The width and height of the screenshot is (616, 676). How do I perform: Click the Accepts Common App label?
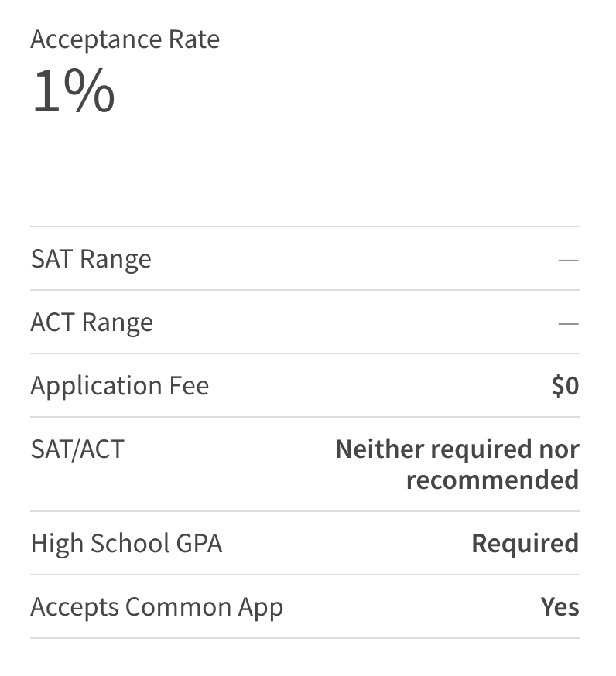[x=156, y=607]
